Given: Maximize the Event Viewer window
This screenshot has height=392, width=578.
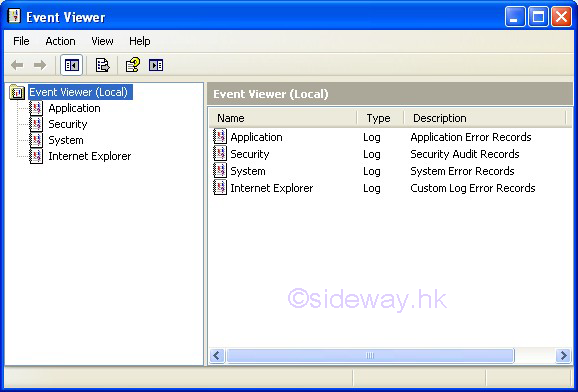Looking at the screenshot, I should tap(538, 17).
